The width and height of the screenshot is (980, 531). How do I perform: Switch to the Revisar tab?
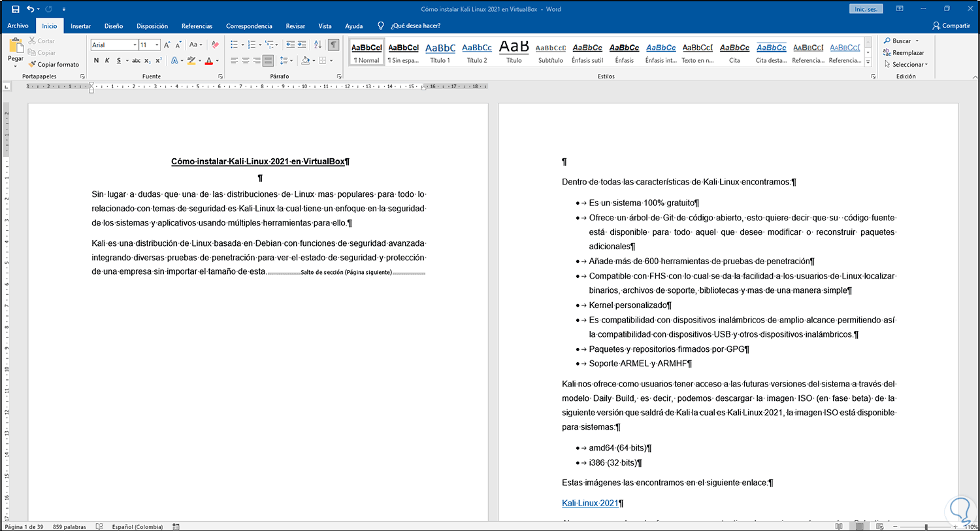click(295, 26)
